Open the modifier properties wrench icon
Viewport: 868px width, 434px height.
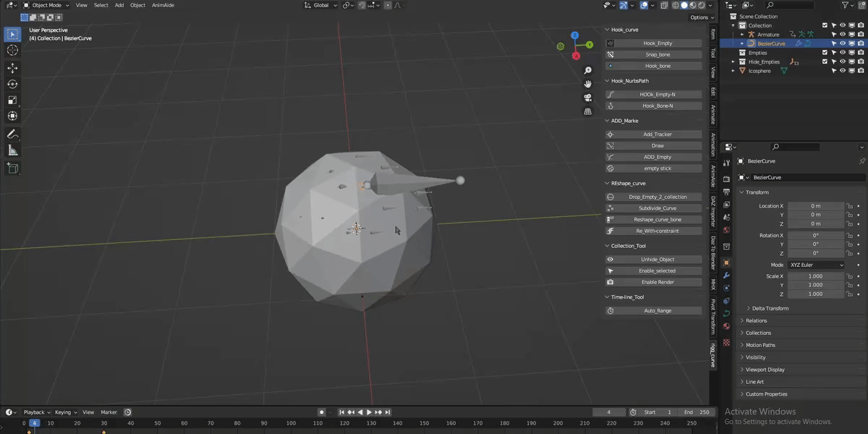[x=726, y=276]
